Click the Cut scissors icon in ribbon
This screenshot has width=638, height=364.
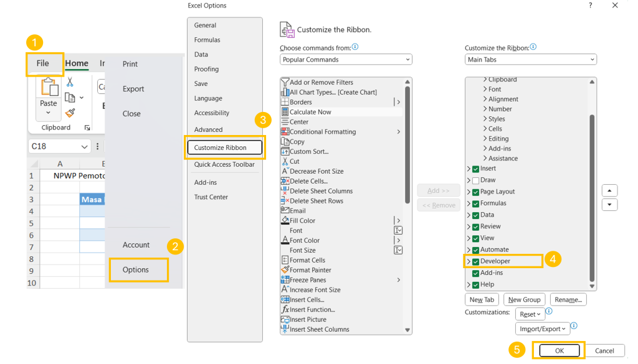[x=70, y=82]
